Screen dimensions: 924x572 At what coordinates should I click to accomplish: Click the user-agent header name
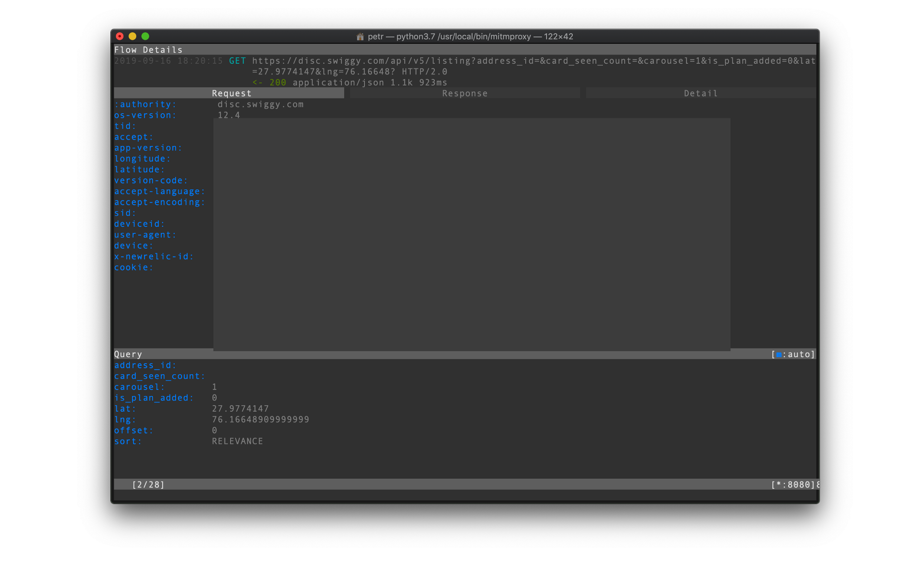(145, 235)
